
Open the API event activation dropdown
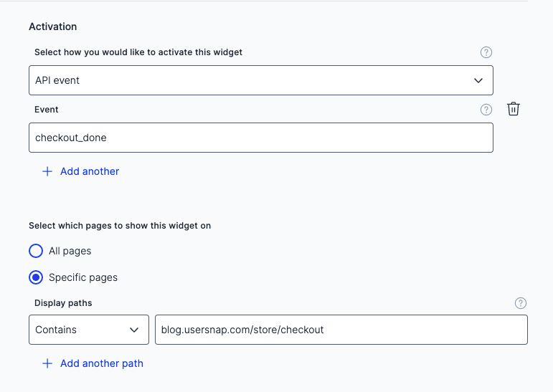[260, 80]
